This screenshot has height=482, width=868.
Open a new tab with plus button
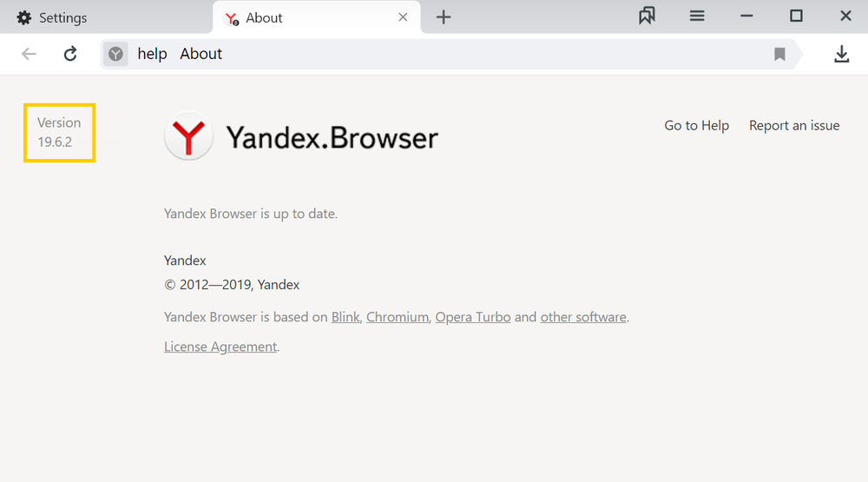coord(444,17)
